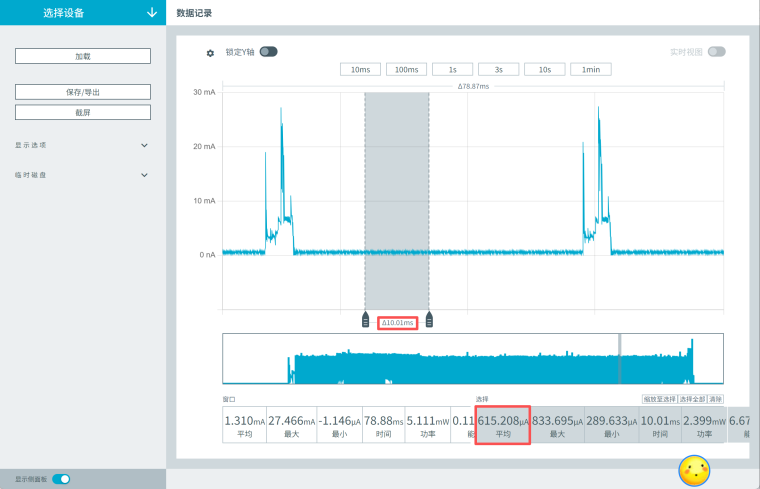Click the 20 mA Y-axis label
Viewport: 760px width, 489px height.
coord(204,146)
